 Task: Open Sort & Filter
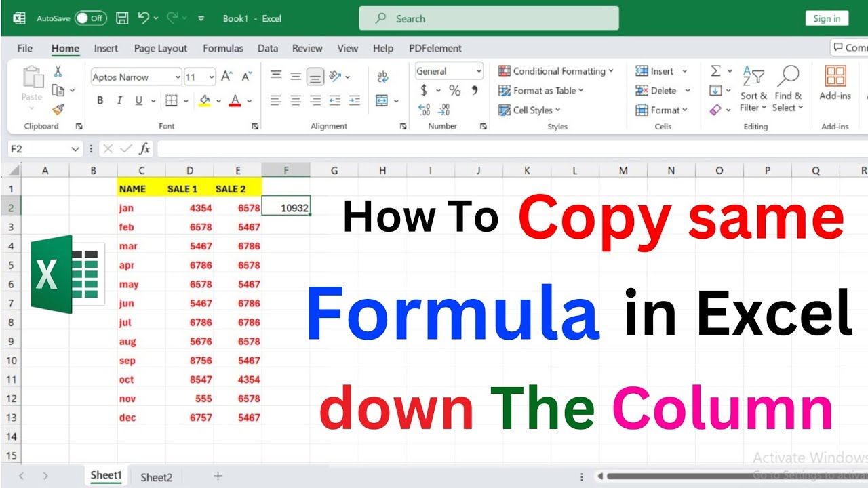pos(753,89)
